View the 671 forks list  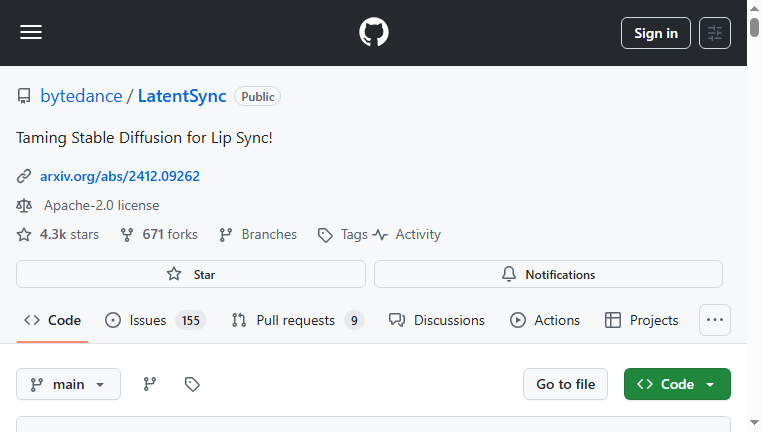coord(170,235)
